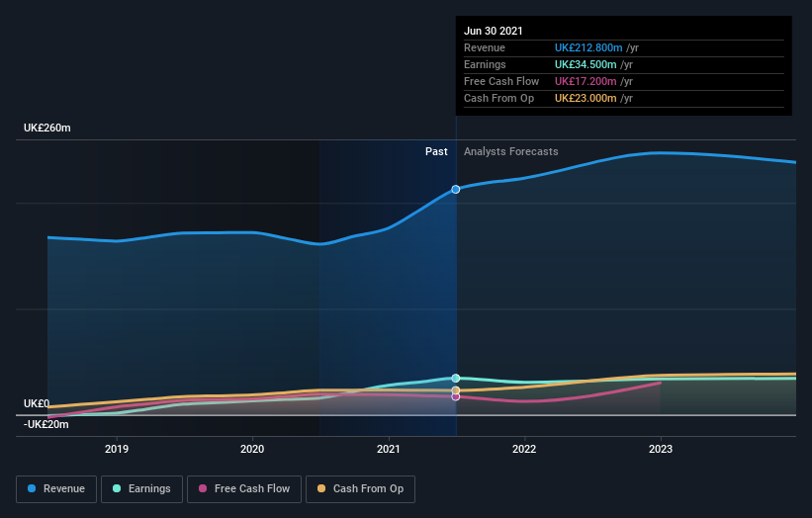The height and width of the screenshot is (518, 812).
Task: Toggle the Cash From Op legend series
Action: point(360,489)
